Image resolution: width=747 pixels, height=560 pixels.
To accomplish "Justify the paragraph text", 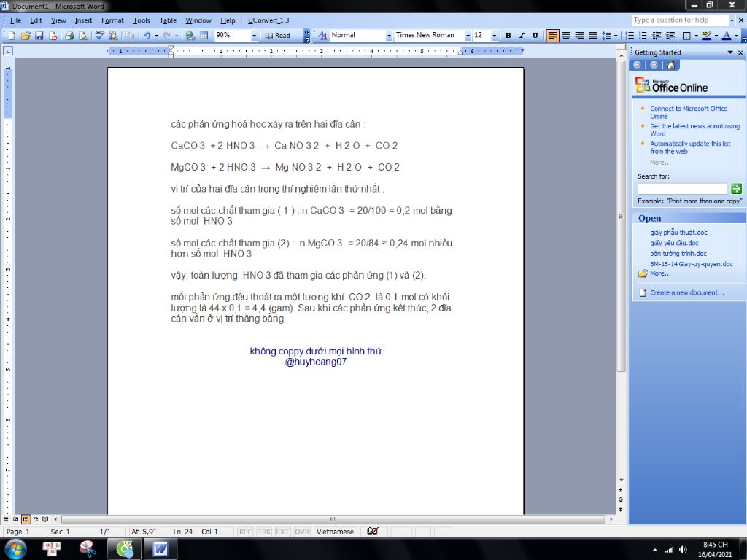I will [592, 36].
